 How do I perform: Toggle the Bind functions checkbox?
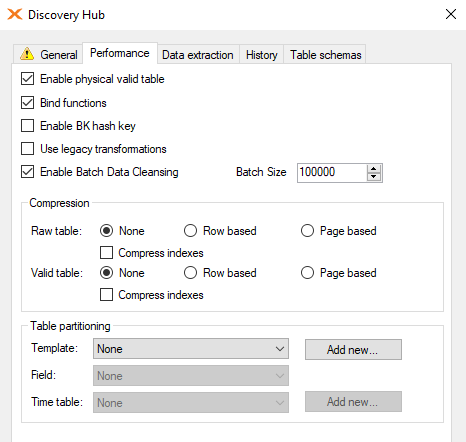coord(27,103)
